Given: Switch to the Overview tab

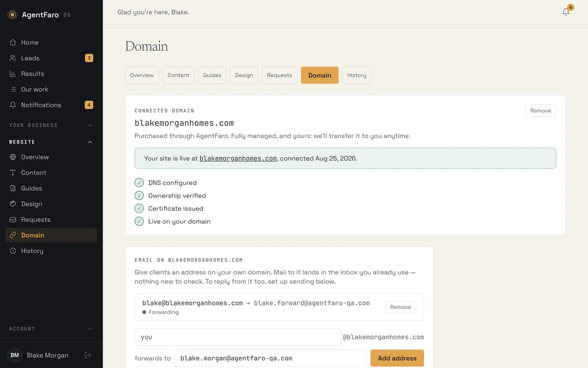Looking at the screenshot, I should 142,75.
